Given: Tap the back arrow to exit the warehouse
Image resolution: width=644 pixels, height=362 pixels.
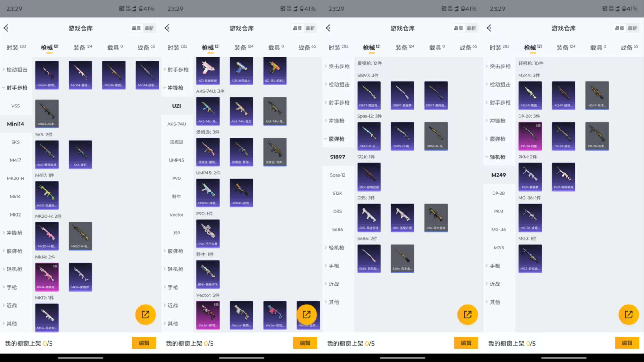Looking at the screenshot, I should [x=6, y=28].
